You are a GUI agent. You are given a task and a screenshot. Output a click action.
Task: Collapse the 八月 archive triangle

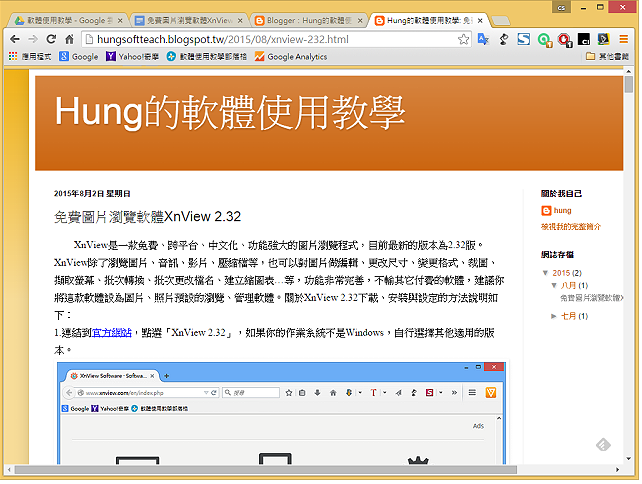tap(554, 285)
